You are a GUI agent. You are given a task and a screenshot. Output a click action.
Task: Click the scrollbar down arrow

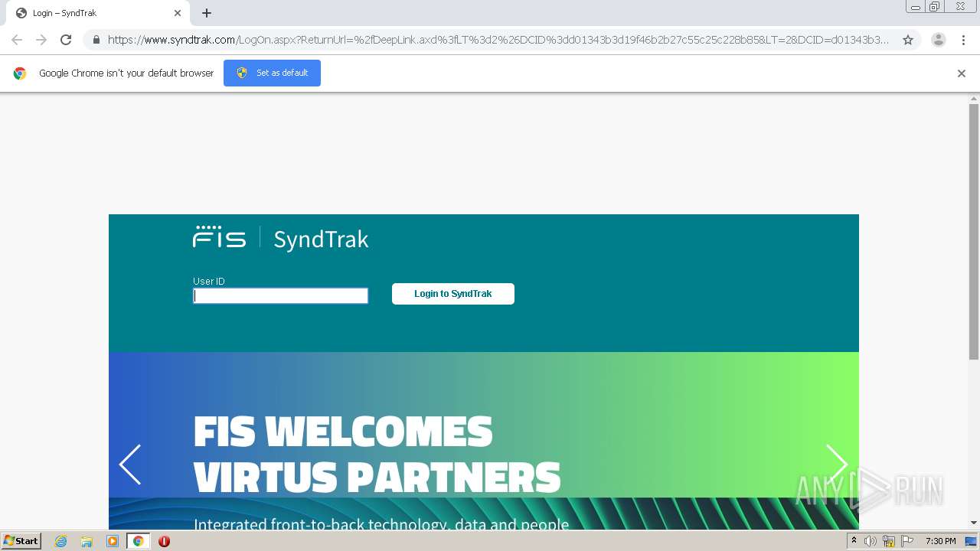click(x=974, y=523)
